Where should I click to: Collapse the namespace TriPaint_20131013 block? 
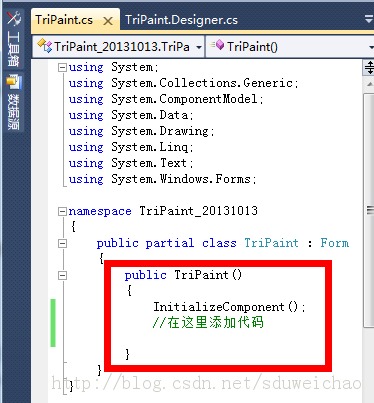tap(62, 211)
